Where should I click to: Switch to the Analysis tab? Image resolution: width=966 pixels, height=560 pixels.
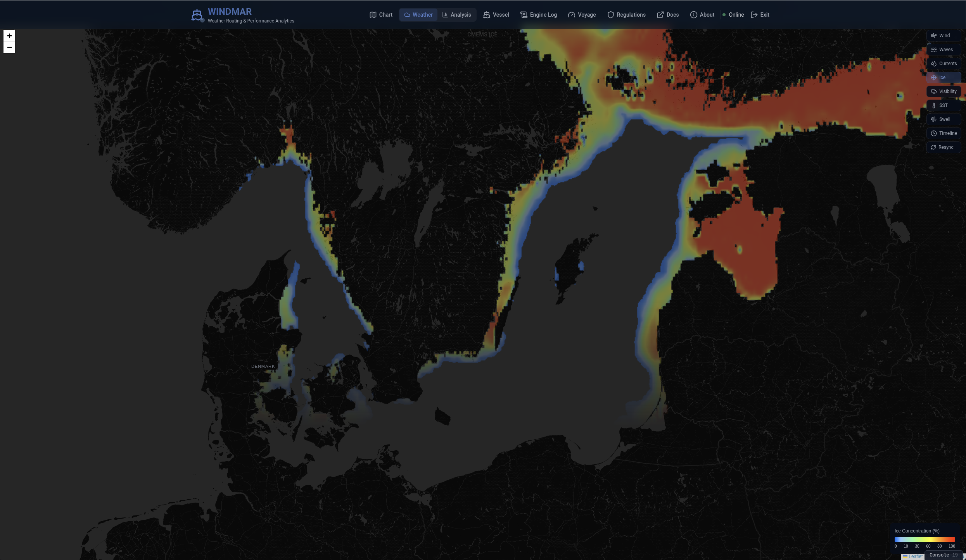tap(456, 15)
